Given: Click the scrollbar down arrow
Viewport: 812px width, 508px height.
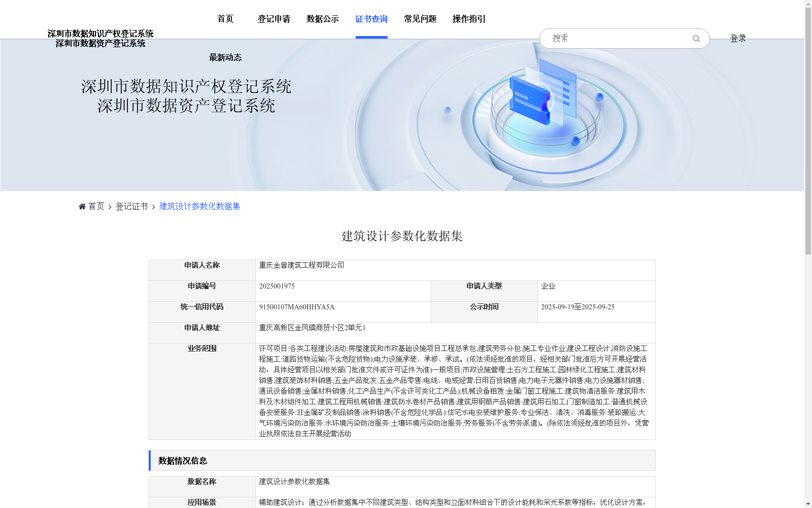Looking at the screenshot, I should click(808, 504).
